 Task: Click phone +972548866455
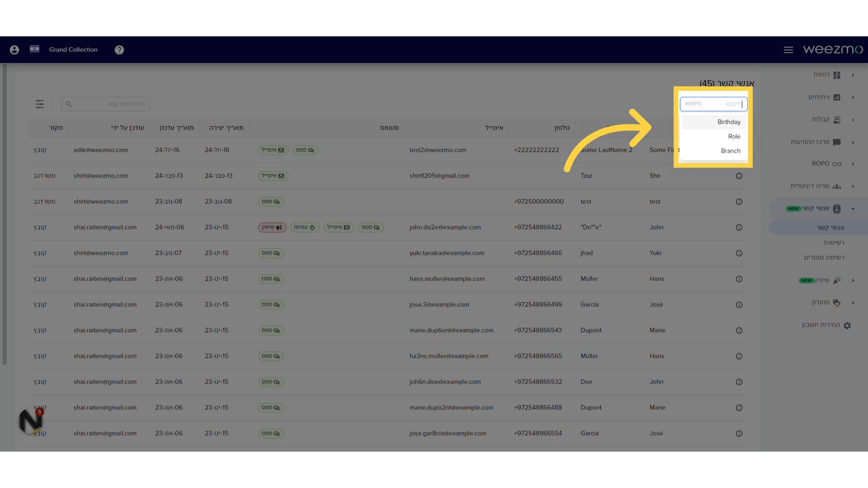click(x=538, y=279)
